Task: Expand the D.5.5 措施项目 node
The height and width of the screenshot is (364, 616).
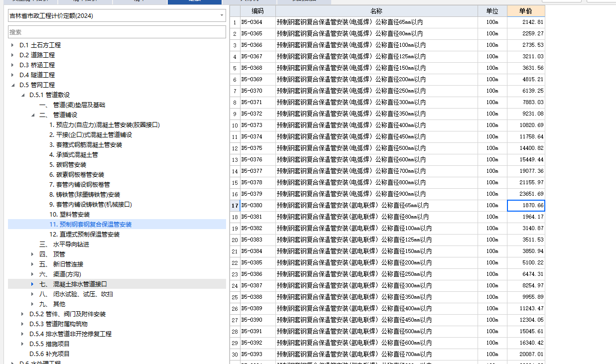Action: [22, 344]
